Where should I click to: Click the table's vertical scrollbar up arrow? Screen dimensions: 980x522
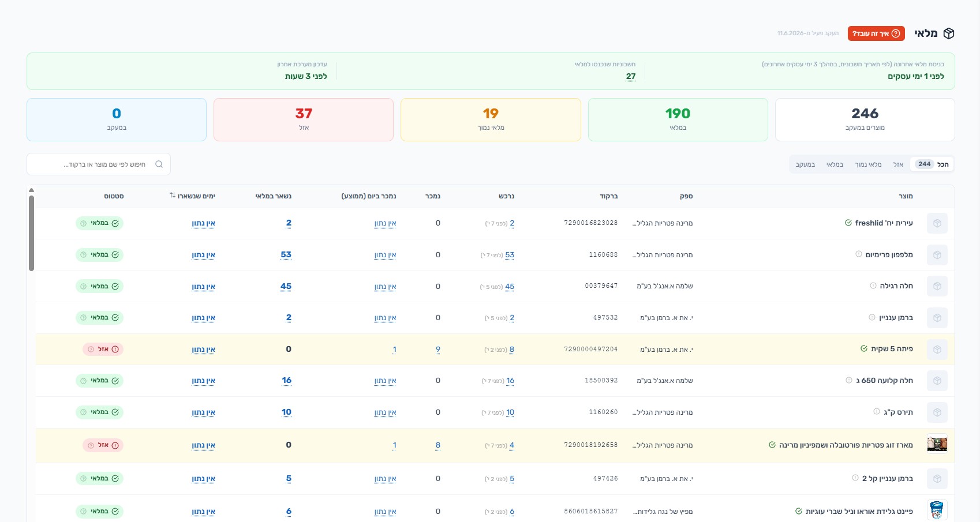[x=31, y=190]
